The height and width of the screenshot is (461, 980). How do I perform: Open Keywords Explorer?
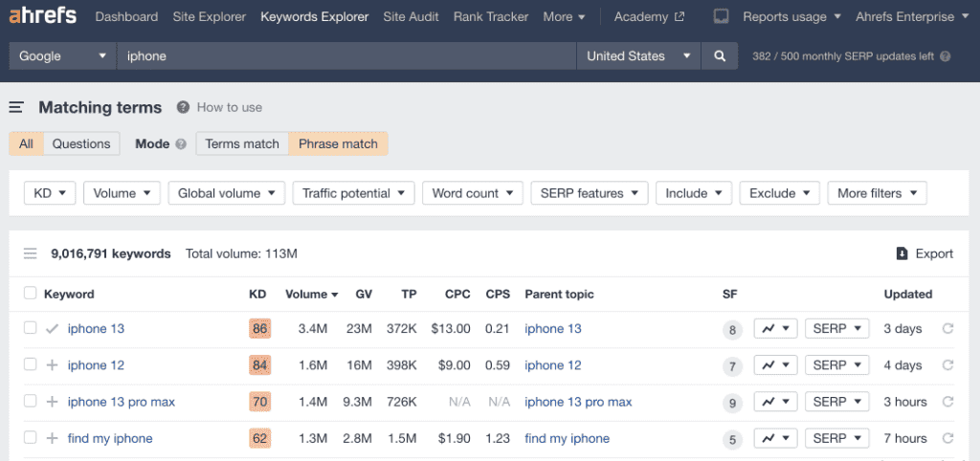314,17
